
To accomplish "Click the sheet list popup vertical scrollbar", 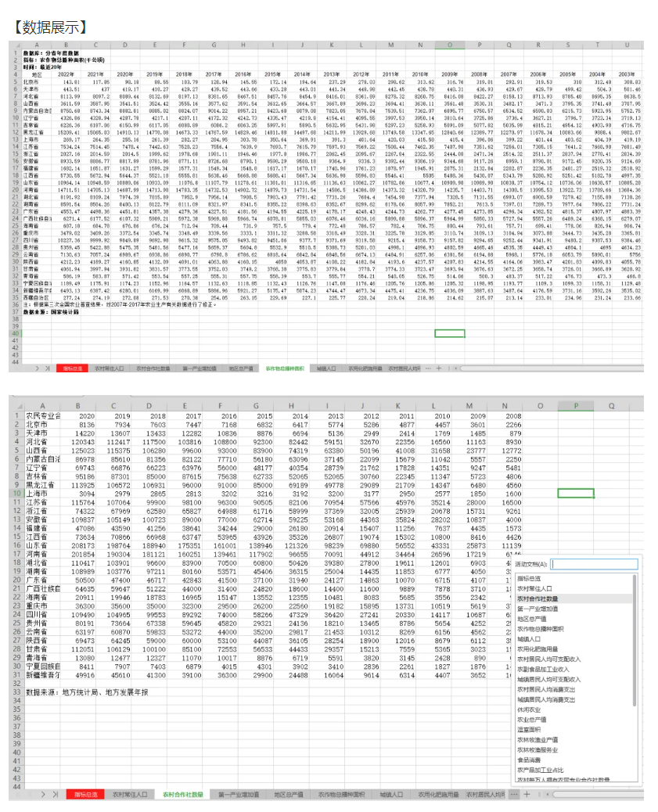I will 635,641.
